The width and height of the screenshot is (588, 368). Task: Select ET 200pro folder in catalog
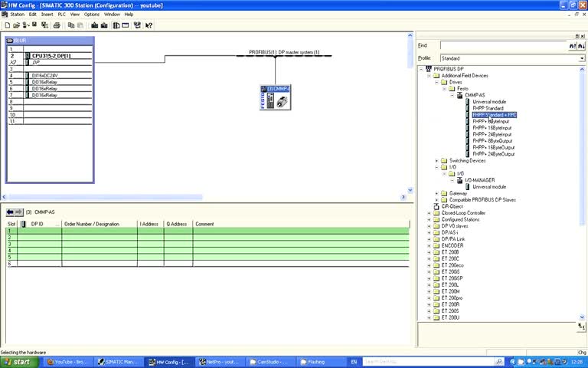pyautogui.click(x=452, y=297)
